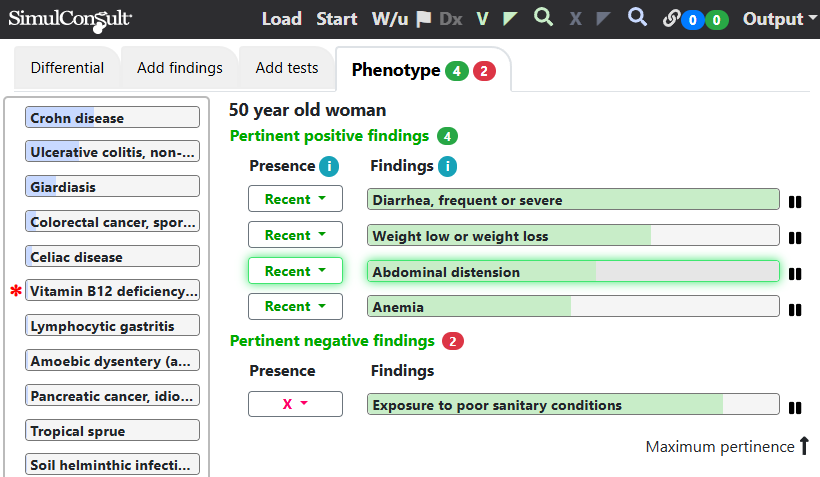This screenshot has width=820, height=477.
Task: Open the Add tests tab
Action: [287, 68]
